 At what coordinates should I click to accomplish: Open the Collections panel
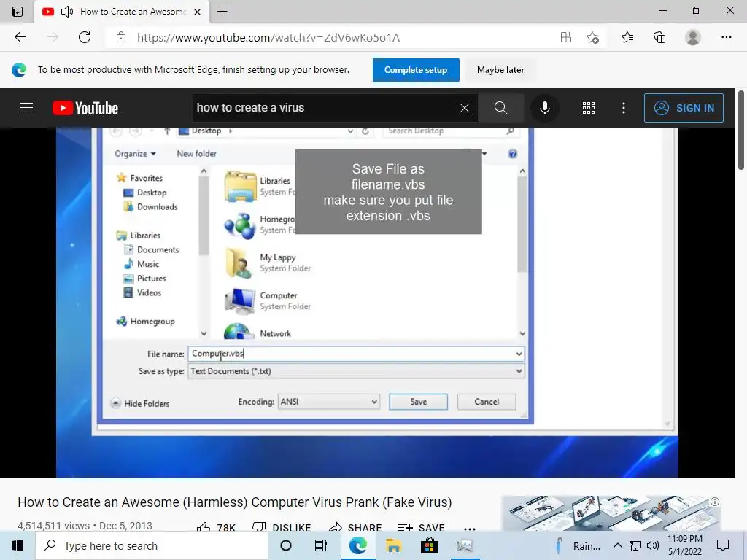pos(659,37)
